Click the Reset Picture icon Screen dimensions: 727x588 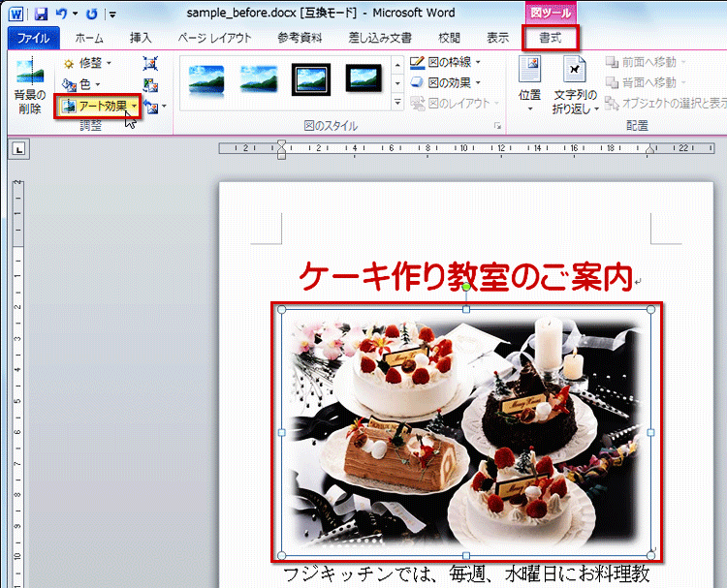[x=150, y=107]
